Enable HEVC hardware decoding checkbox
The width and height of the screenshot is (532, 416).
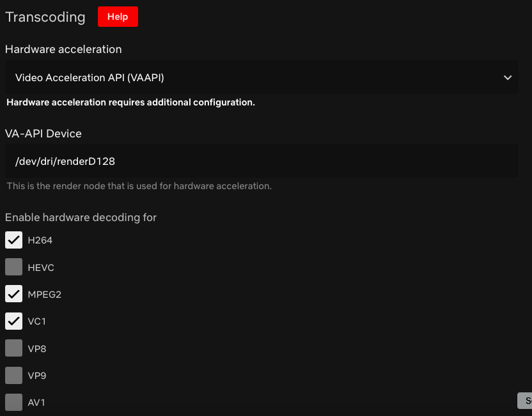(14, 267)
